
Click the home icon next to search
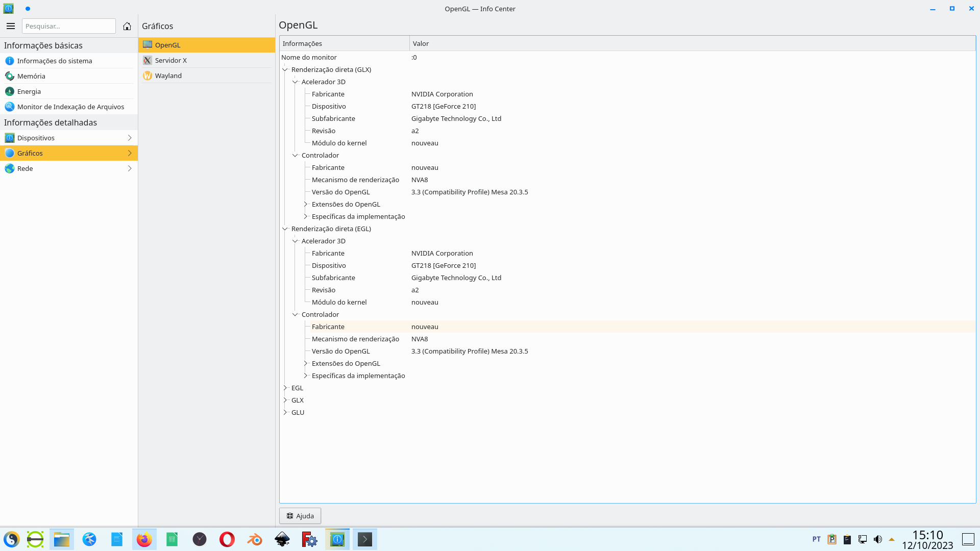(x=127, y=26)
